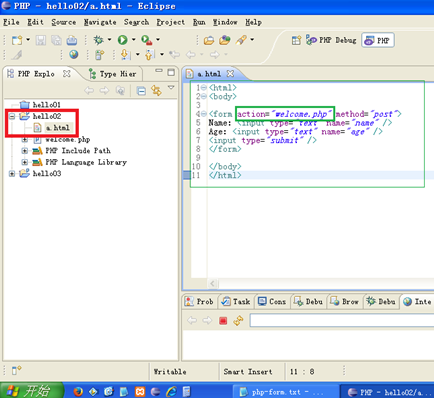Switch to the Console tab
This screenshot has height=398, width=434.
pos(272,302)
